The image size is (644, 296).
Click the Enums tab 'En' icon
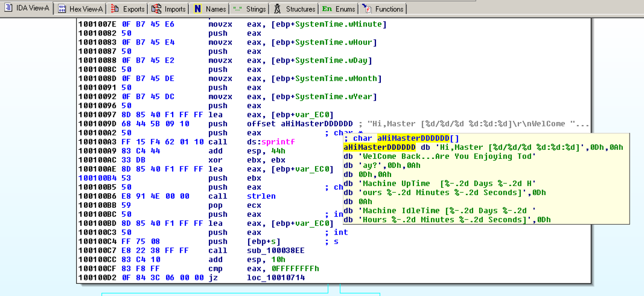[327, 8]
